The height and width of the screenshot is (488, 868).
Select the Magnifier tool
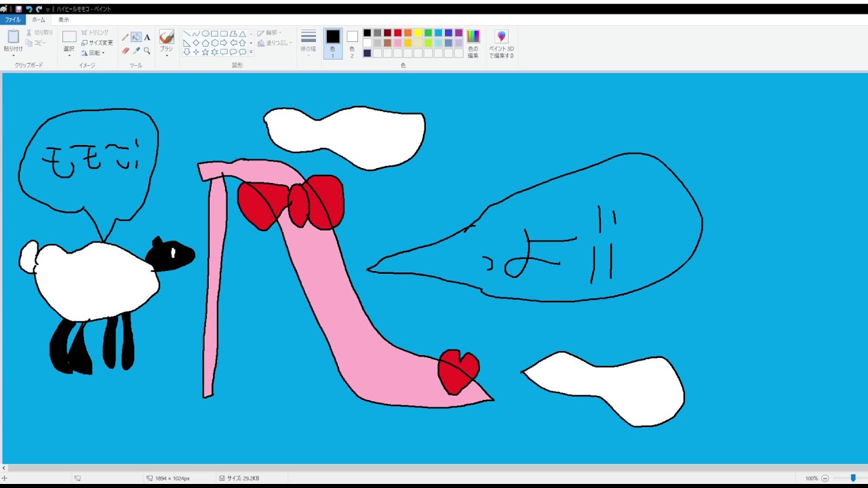tap(147, 50)
